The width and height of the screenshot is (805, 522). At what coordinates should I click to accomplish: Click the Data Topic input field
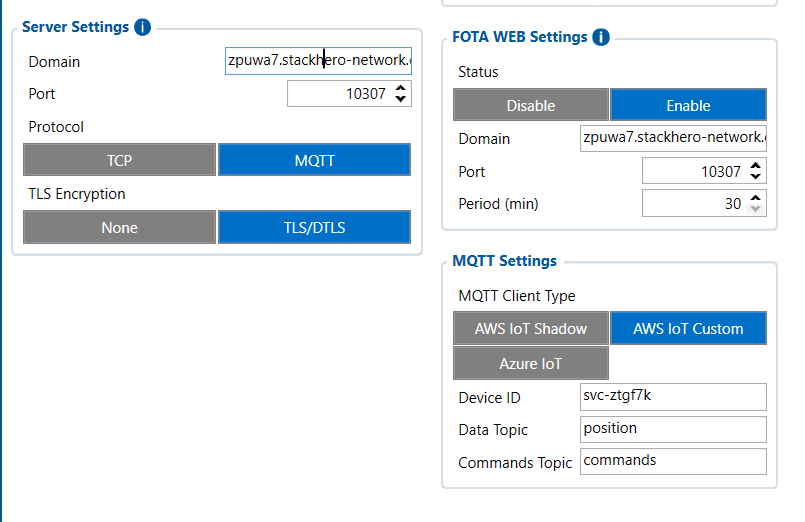(672, 429)
